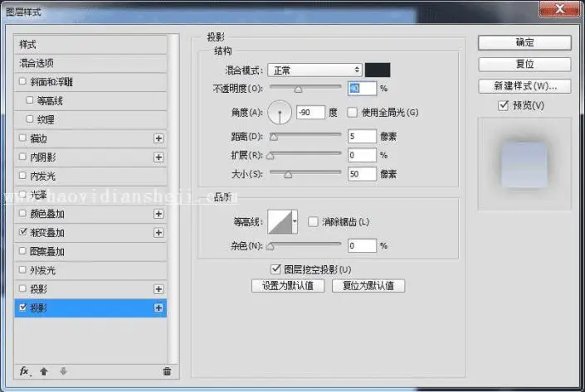585x392 pixels.
Task: Enable the 等高线 sub-option checkbox
Action: pos(30,99)
